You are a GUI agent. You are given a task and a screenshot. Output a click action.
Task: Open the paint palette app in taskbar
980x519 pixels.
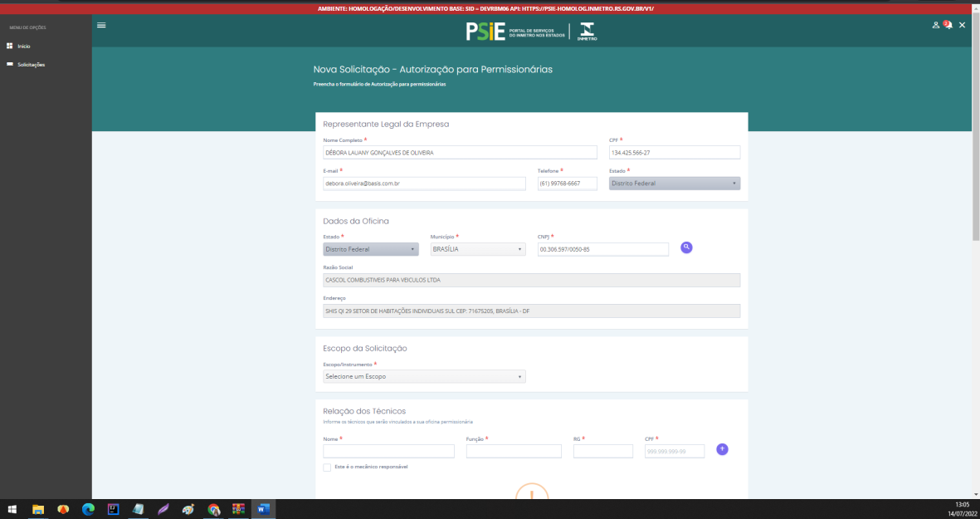[188, 509]
